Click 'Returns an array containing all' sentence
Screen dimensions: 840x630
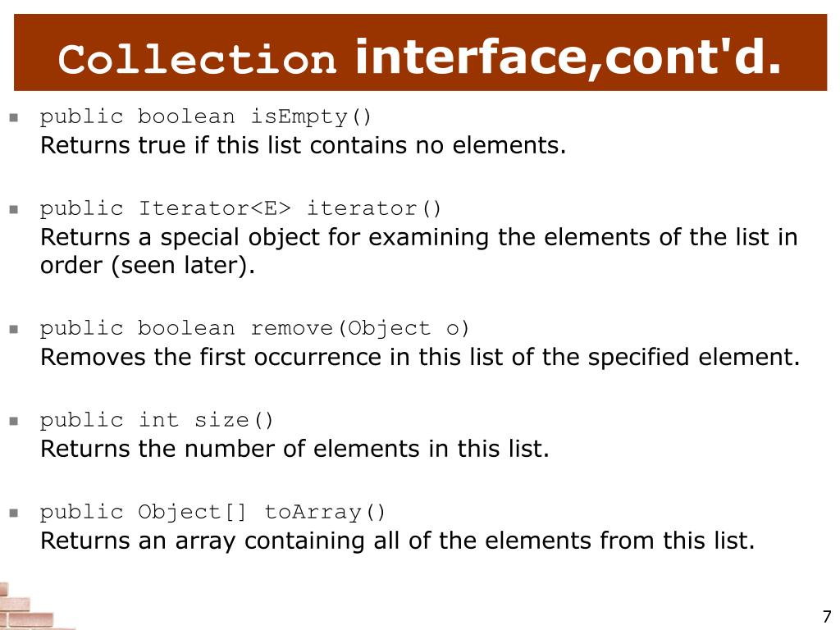pyautogui.click(x=398, y=541)
